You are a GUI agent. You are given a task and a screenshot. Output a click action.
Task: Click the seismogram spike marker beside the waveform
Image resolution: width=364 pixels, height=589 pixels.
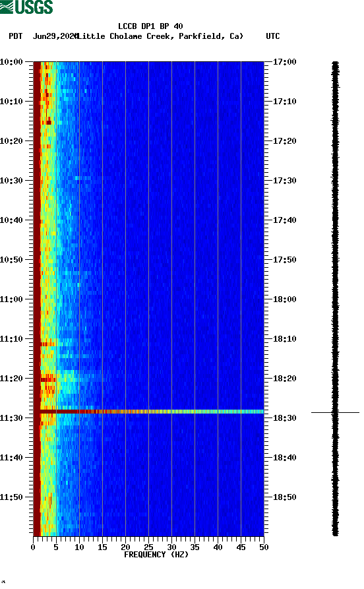[335, 412]
